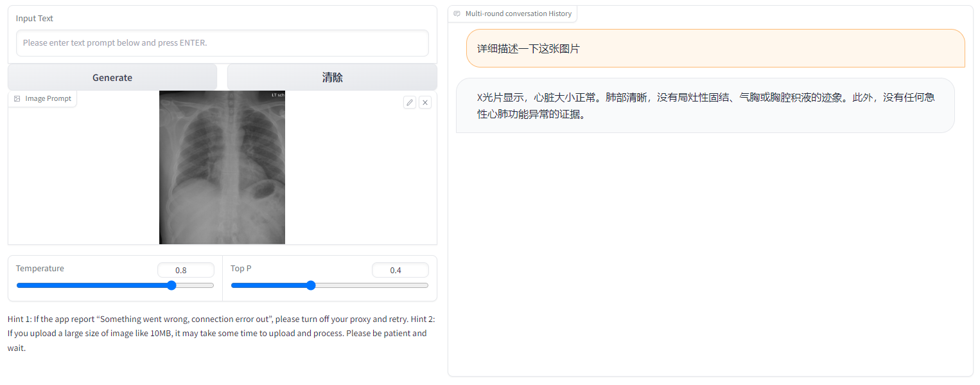980x385 pixels.
Task: Select the chest X-ray image thumbnail
Action: pos(222,168)
